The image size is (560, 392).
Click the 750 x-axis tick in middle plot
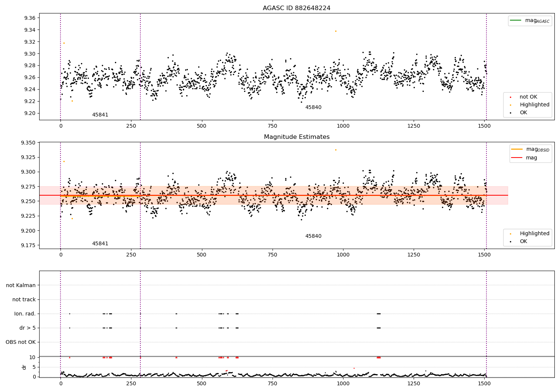[272, 255]
